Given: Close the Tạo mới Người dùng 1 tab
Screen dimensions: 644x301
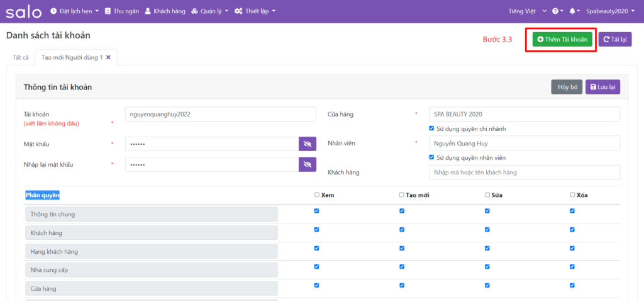Looking at the screenshot, I should pos(108,57).
